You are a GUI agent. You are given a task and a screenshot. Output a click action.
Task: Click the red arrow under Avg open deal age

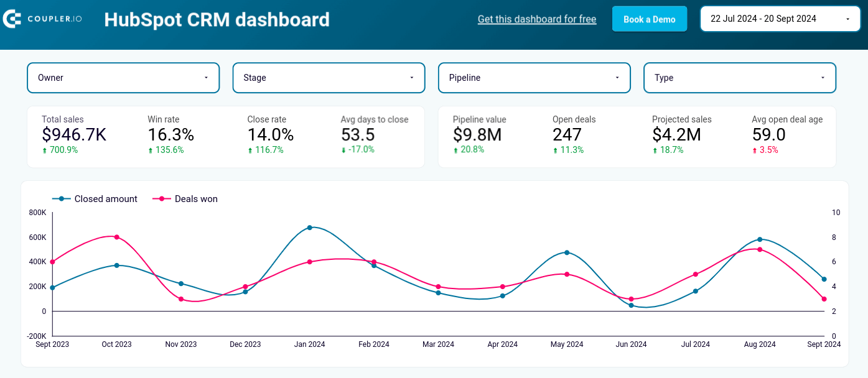coord(754,150)
